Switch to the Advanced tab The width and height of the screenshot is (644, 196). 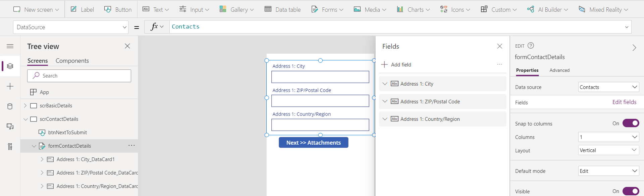559,70
